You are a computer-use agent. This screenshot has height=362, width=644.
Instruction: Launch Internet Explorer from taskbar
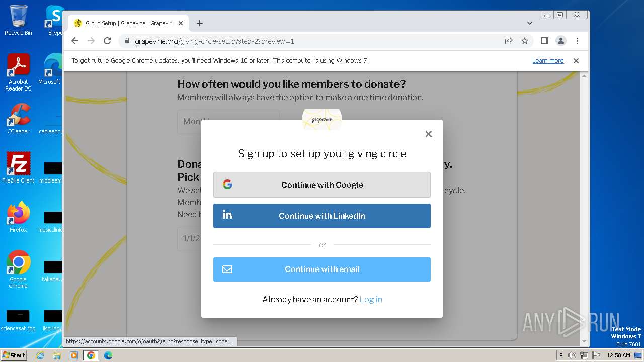40,355
